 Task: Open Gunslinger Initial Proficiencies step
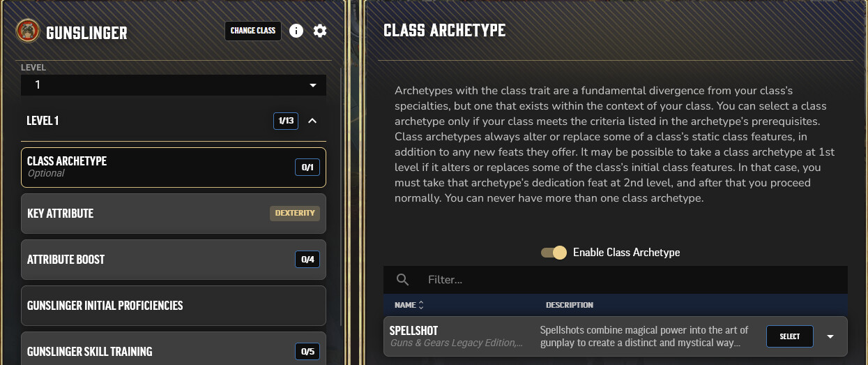point(173,306)
